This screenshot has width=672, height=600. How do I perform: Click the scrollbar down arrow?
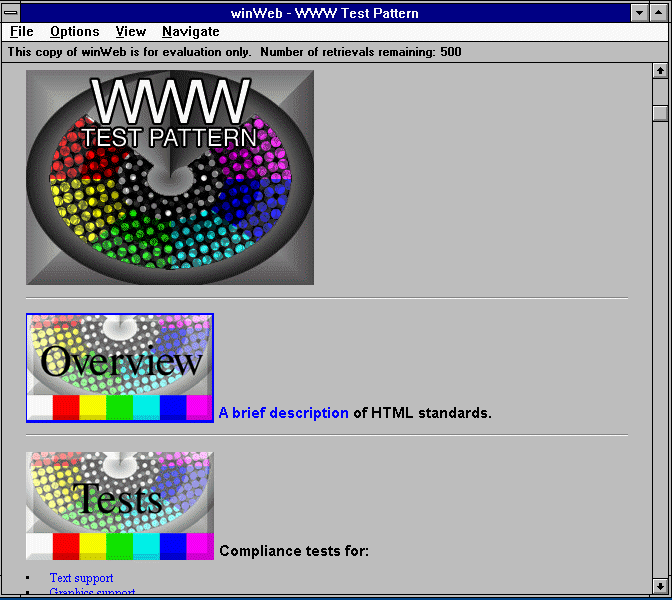[x=660, y=585]
